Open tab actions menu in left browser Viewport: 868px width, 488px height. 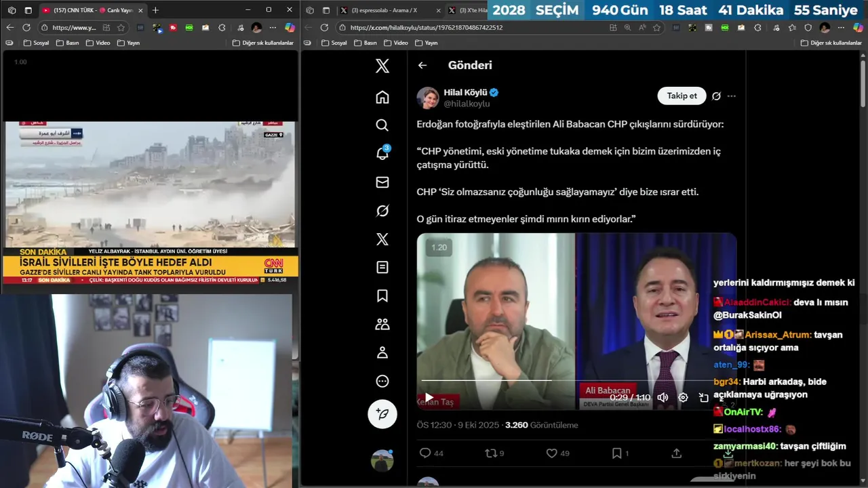(28, 10)
